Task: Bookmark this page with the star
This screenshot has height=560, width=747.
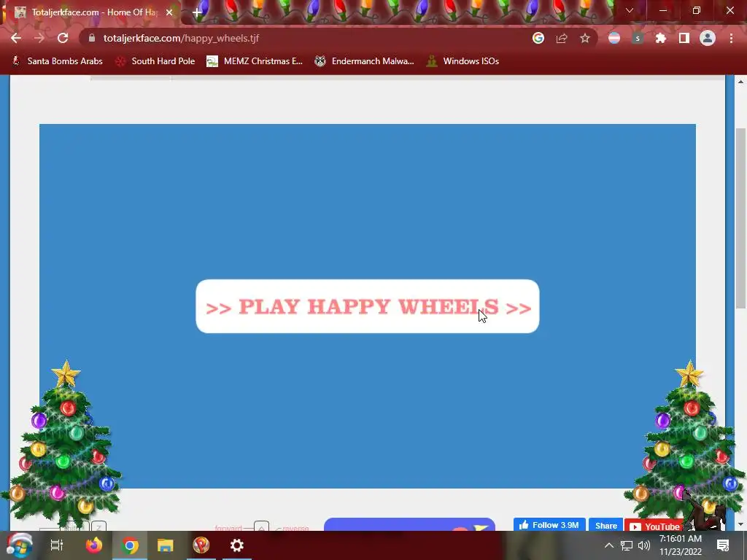Action: (x=585, y=38)
